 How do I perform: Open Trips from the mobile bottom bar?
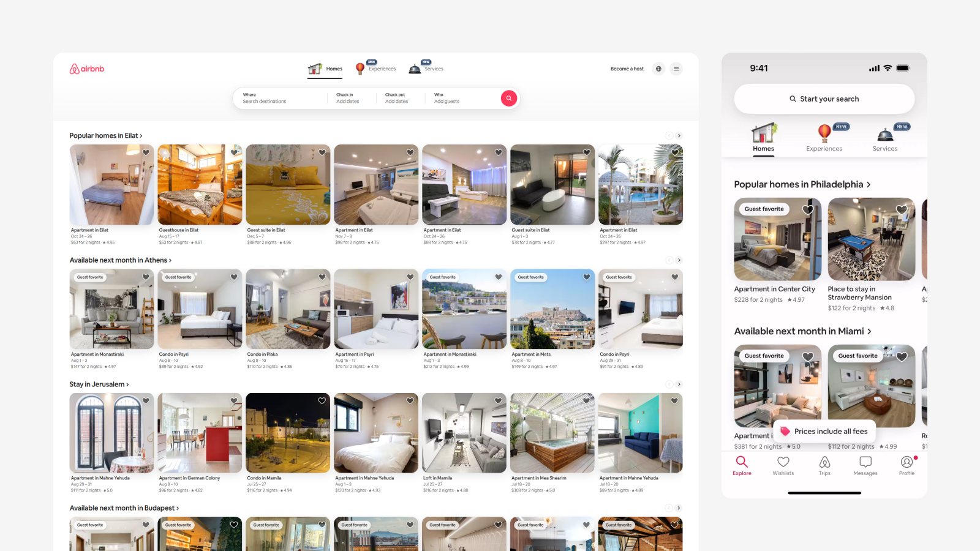coord(824,465)
